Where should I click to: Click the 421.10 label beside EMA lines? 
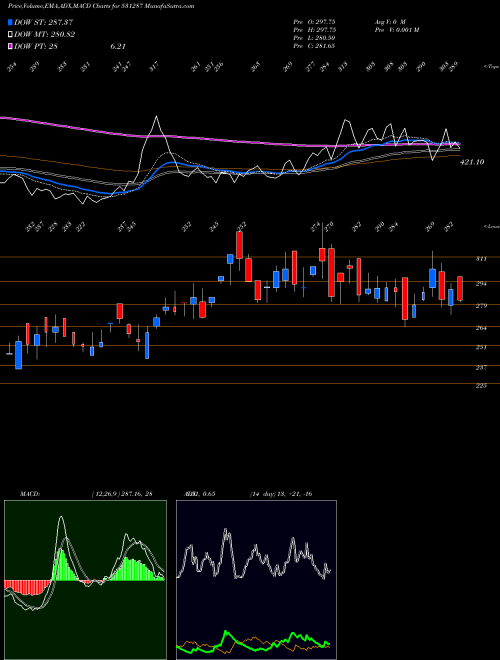point(472,162)
